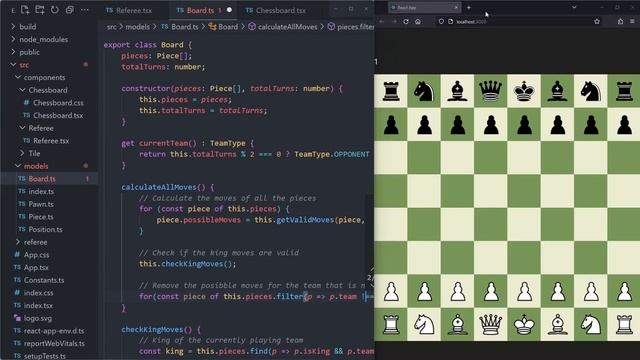
Task: Open the Constants.ts file
Action: pos(44,280)
